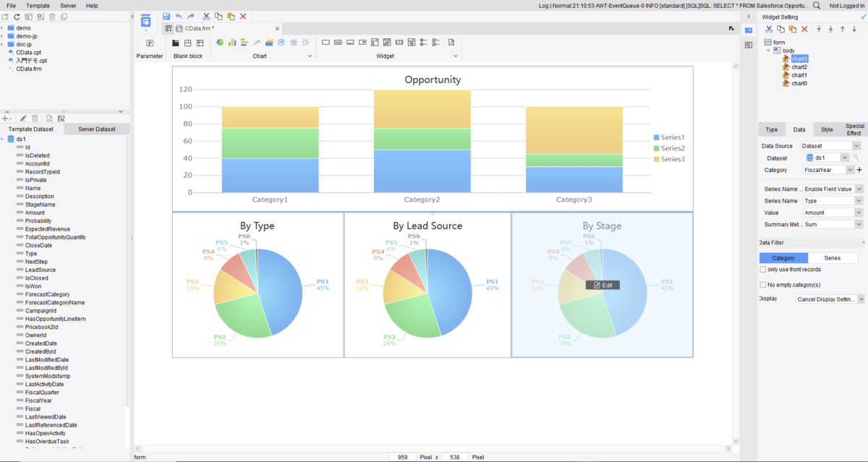
Task: Insert a pie chart from Chart toolbar
Action: point(220,42)
